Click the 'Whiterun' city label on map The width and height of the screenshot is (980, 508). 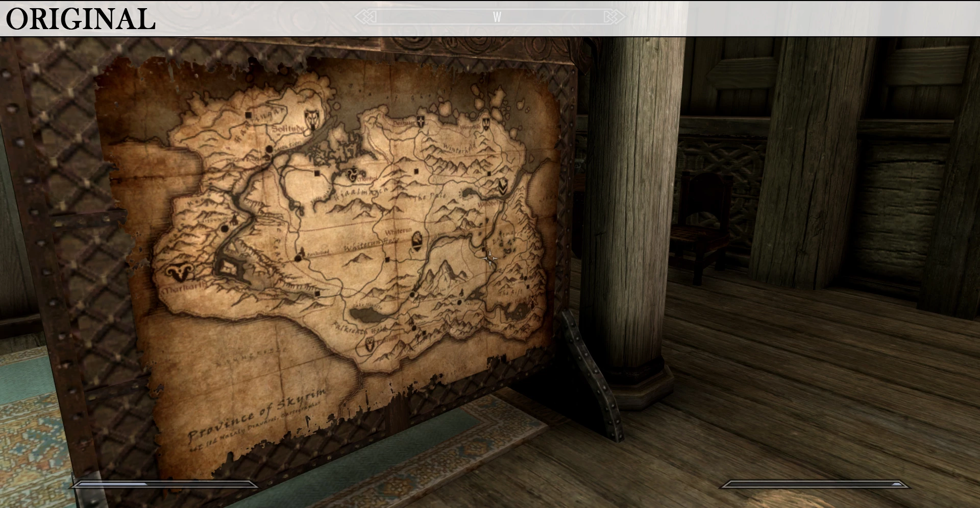(x=399, y=231)
